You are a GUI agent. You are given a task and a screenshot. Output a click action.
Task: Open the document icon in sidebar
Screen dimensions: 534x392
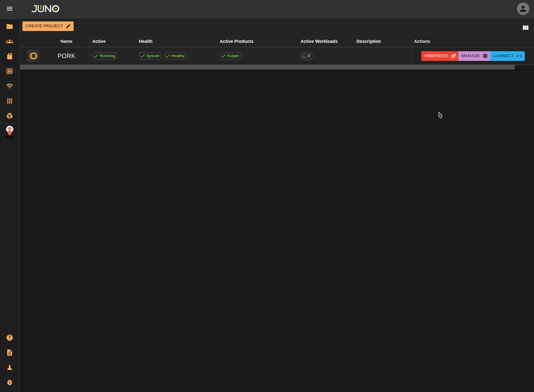(10, 353)
